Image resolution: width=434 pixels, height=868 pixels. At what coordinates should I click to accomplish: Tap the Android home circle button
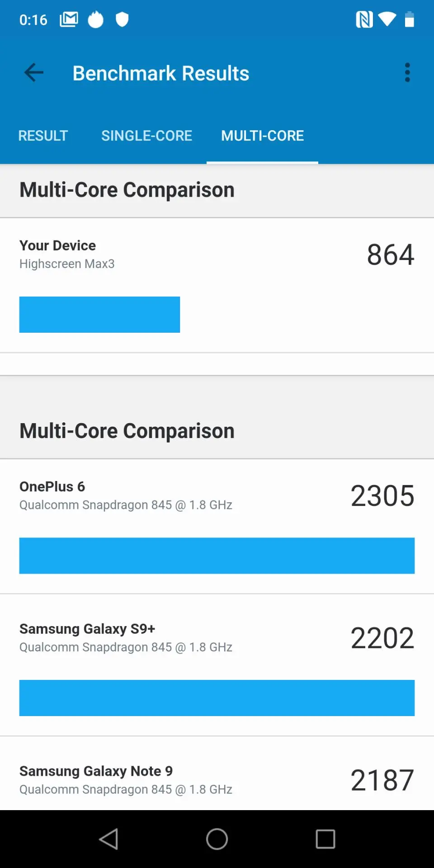[x=217, y=839]
